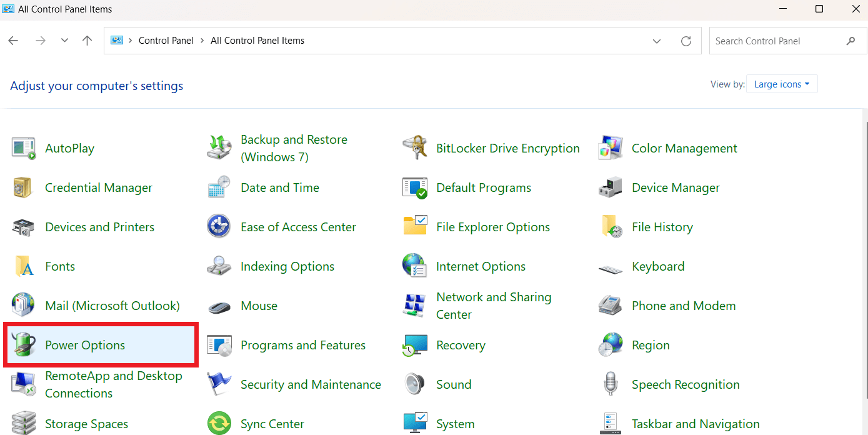This screenshot has width=868, height=435.
Task: Open the Credential Manager safe icon
Action: (24, 187)
